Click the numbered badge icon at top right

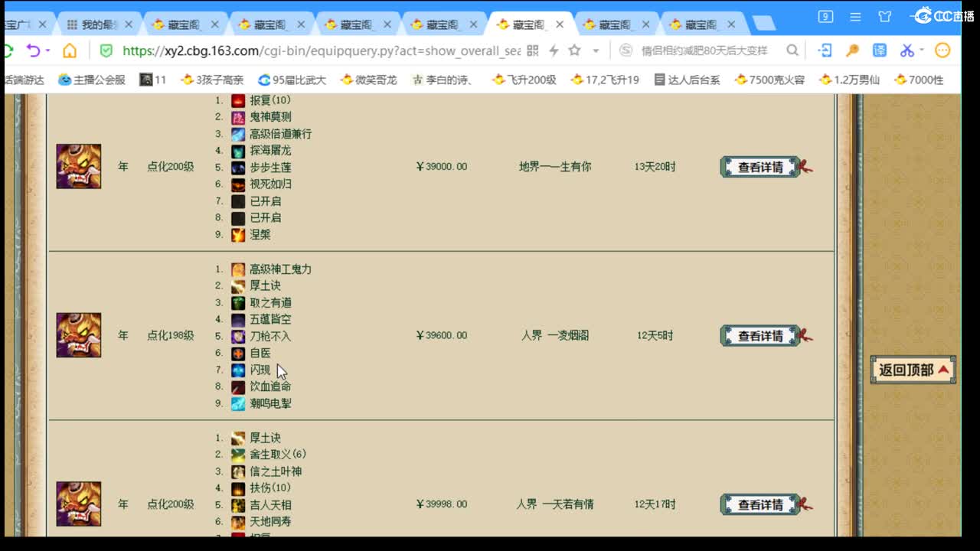click(825, 16)
